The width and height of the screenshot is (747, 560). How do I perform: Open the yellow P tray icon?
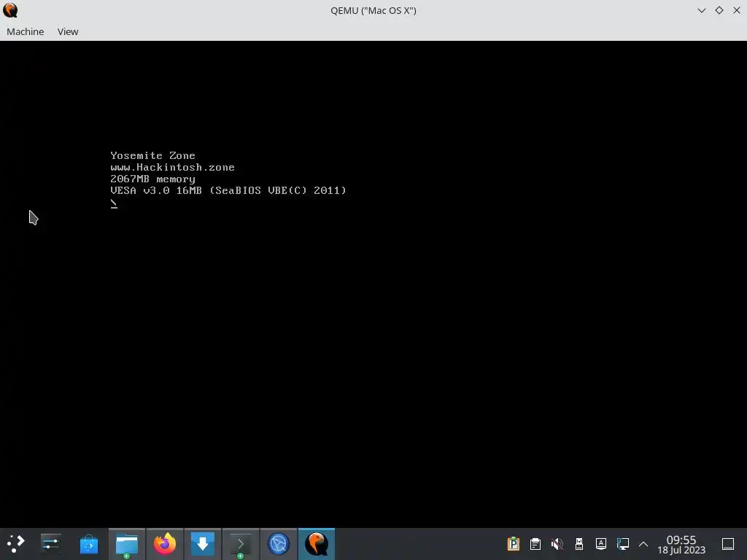513,543
